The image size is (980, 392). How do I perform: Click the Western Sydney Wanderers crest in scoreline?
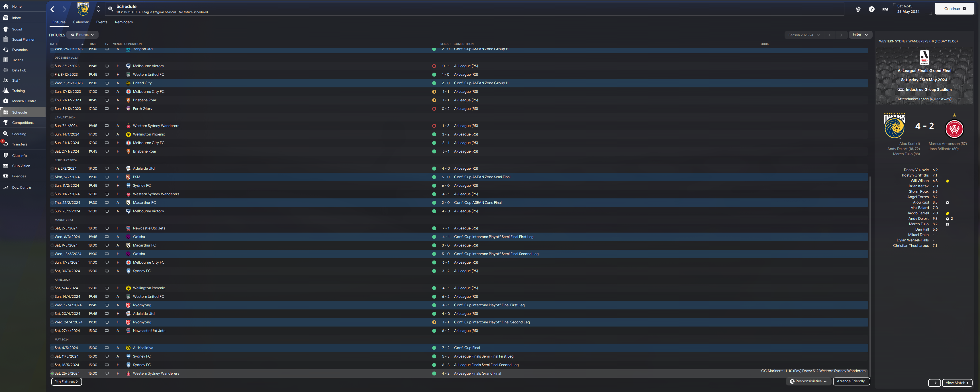[x=954, y=129]
